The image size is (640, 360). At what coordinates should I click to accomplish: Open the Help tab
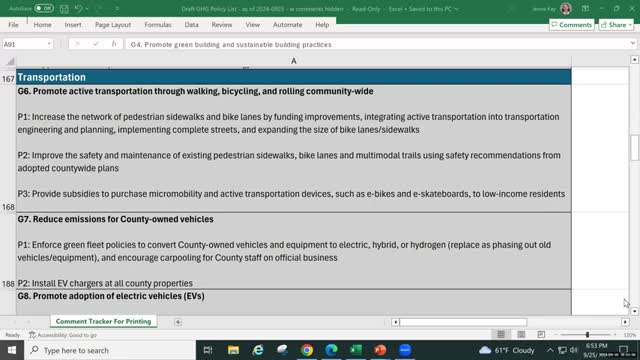322,25
